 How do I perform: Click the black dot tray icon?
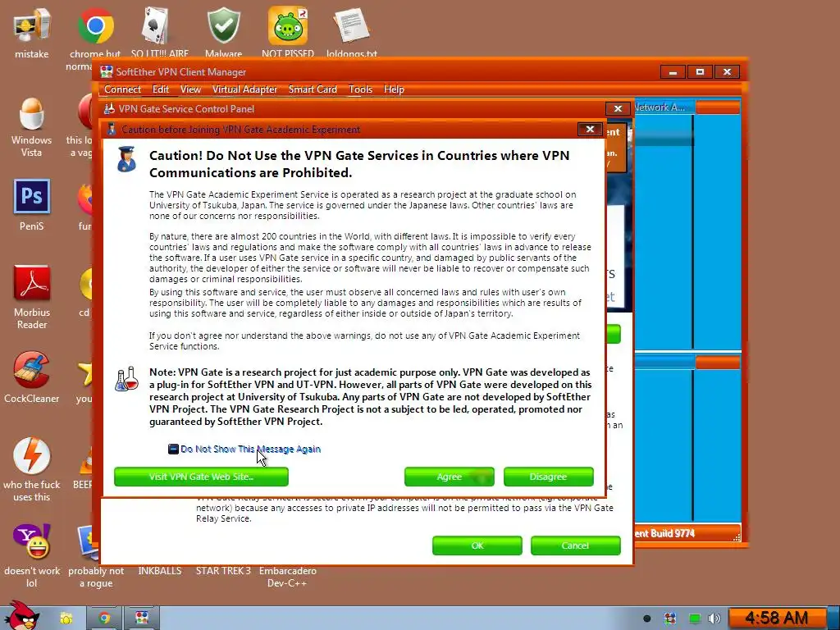647,619
